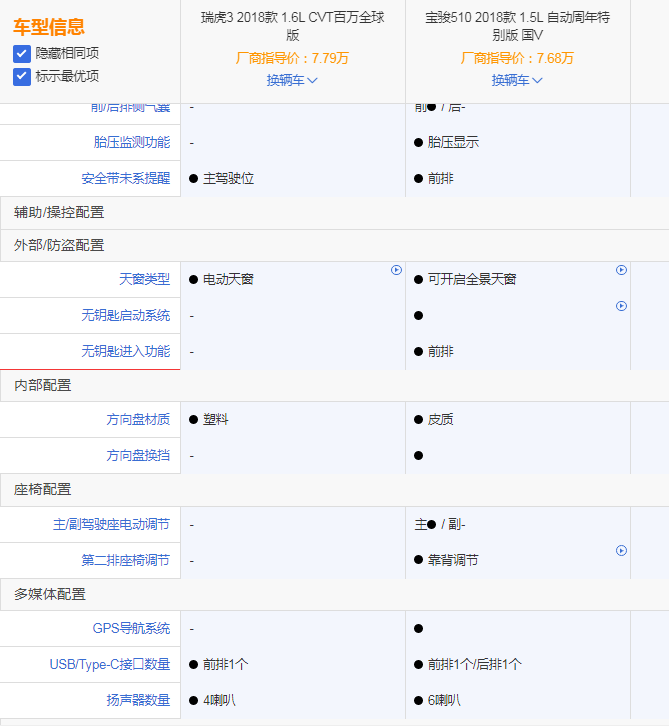This screenshot has width=669, height=728.
Task: Toggle the 标示最优项 checkbox
Action: point(22,76)
